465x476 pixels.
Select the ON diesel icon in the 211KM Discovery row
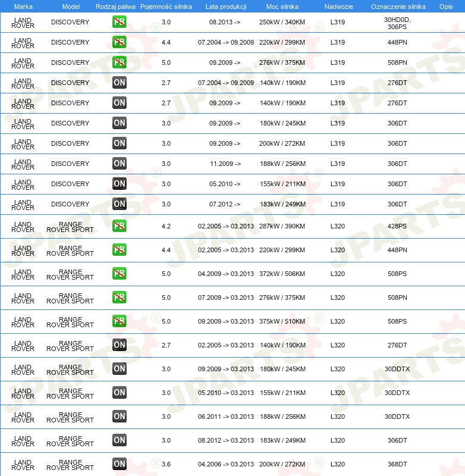point(119,184)
